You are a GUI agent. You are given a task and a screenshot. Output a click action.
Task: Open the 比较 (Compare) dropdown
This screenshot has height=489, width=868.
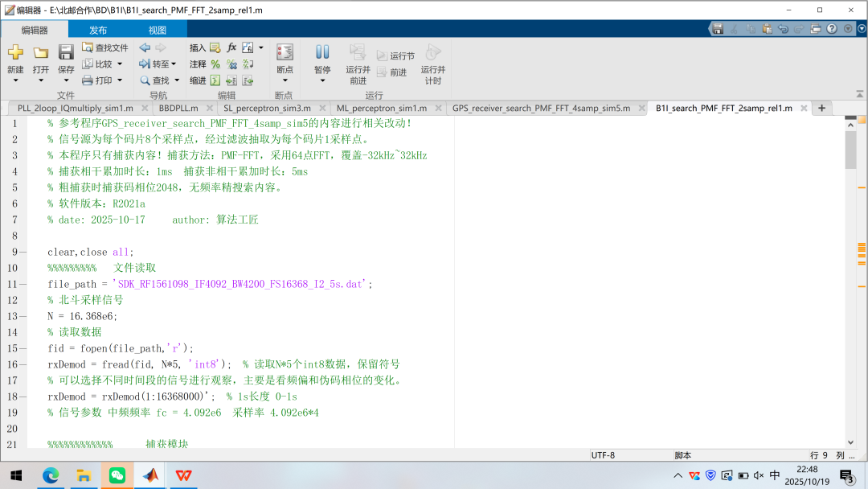[120, 64]
